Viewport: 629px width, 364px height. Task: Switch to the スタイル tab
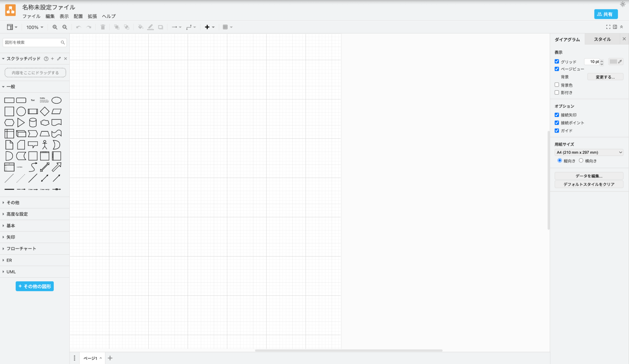(602, 39)
